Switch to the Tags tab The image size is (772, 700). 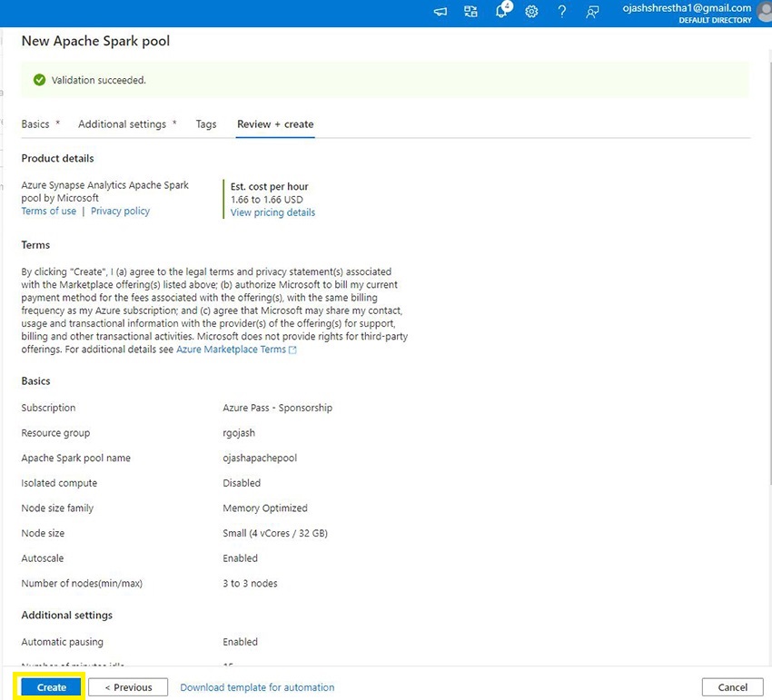click(x=205, y=123)
